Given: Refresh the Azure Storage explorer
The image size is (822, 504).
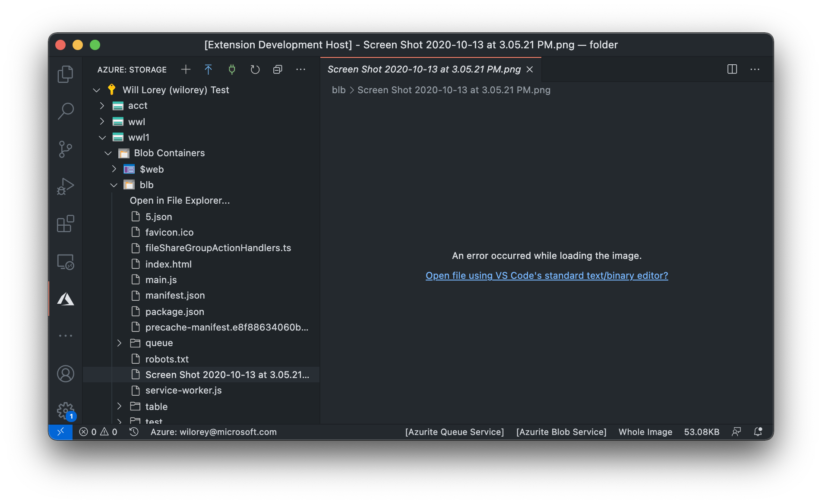Looking at the screenshot, I should point(255,69).
